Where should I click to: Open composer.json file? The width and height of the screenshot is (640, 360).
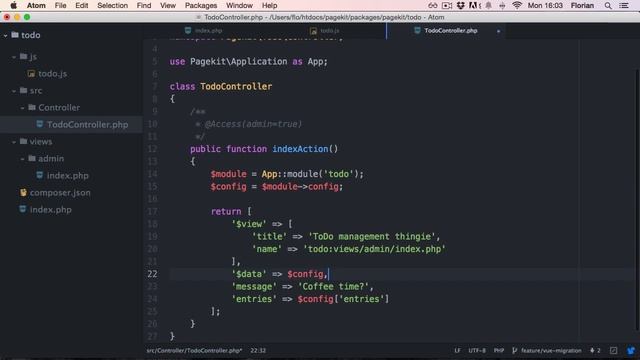tap(60, 193)
